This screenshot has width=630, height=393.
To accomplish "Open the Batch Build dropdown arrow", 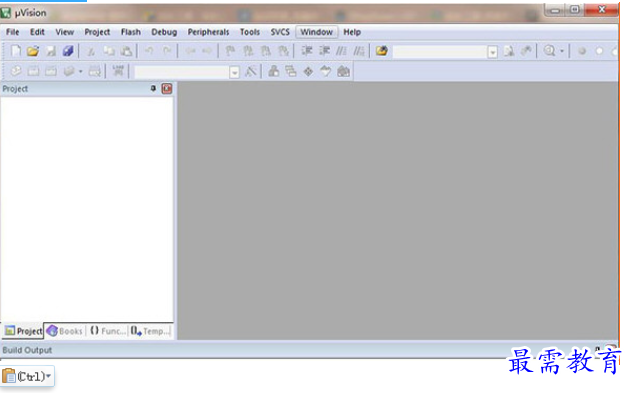I will 80,72.
